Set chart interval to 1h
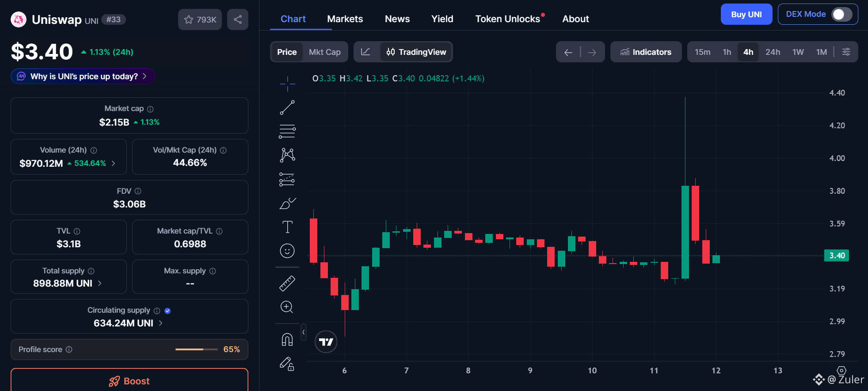Image resolution: width=868 pixels, height=391 pixels. coord(727,52)
